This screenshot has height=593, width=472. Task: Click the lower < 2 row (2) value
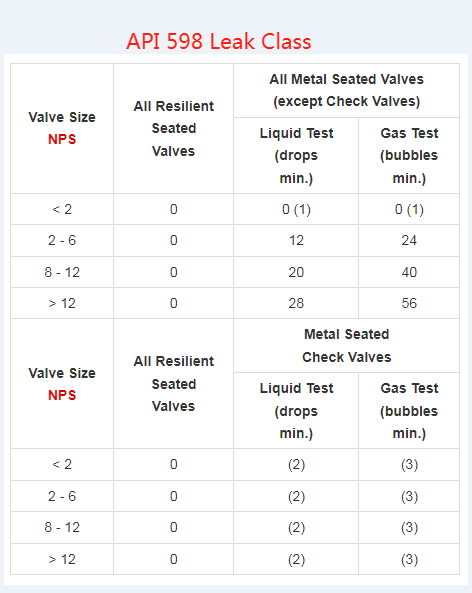[296, 465]
